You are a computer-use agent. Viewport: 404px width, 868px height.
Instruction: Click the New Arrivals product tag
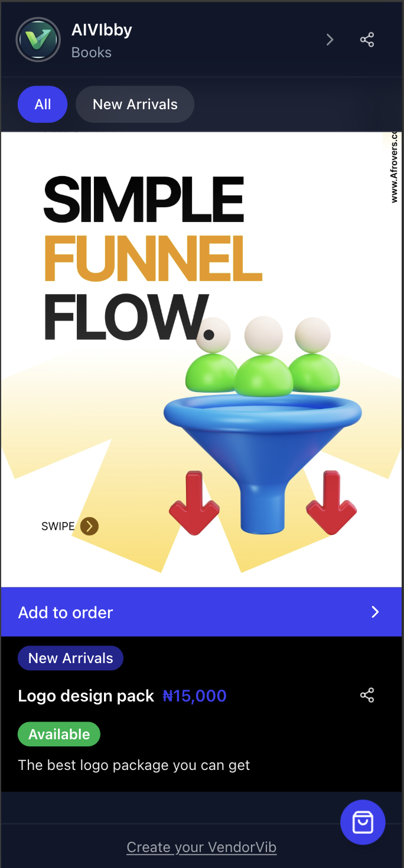click(70, 658)
